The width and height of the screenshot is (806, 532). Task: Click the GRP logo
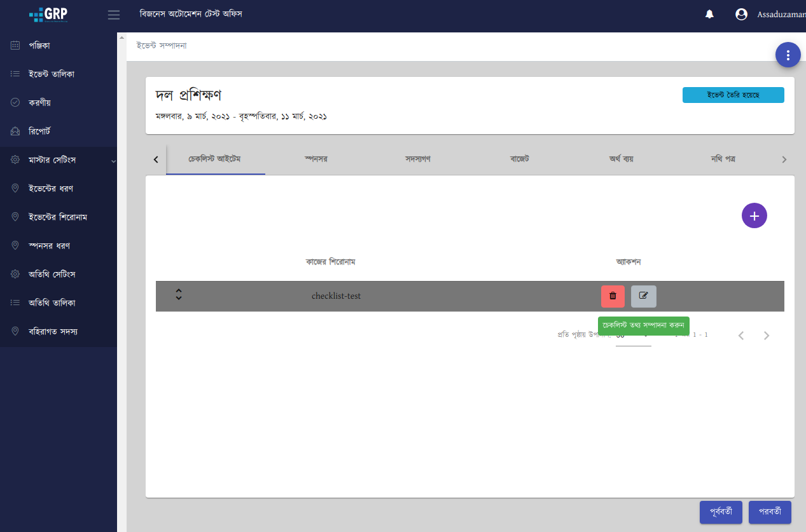(48, 15)
